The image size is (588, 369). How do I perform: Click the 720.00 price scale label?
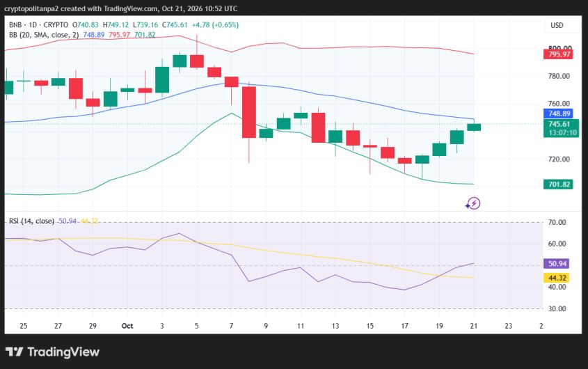(x=559, y=159)
